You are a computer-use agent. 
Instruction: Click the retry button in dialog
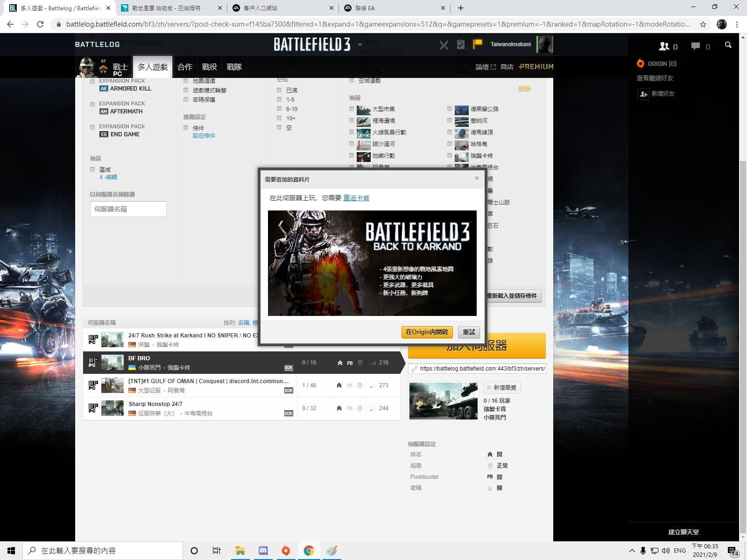pyautogui.click(x=469, y=332)
